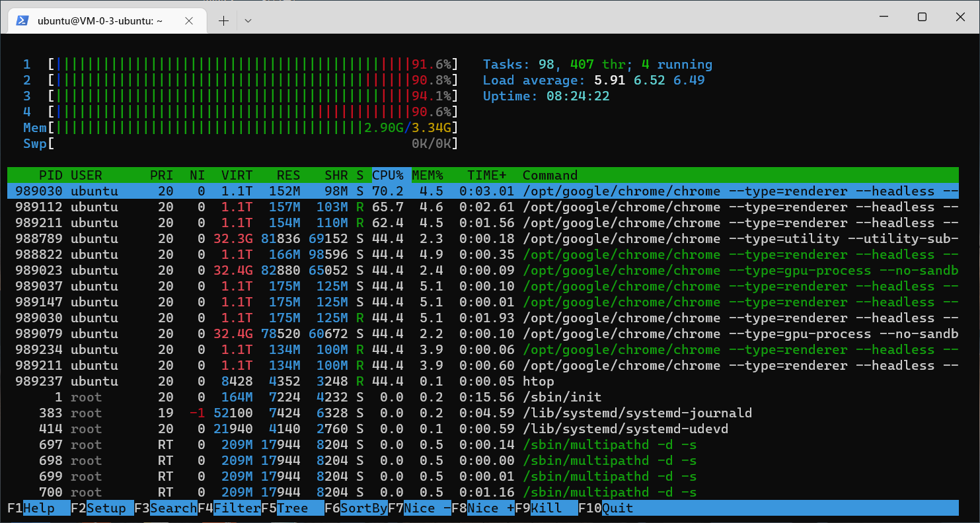Image resolution: width=980 pixels, height=523 pixels.
Task: Select multipathd thread with PID 699
Action: tap(483, 476)
